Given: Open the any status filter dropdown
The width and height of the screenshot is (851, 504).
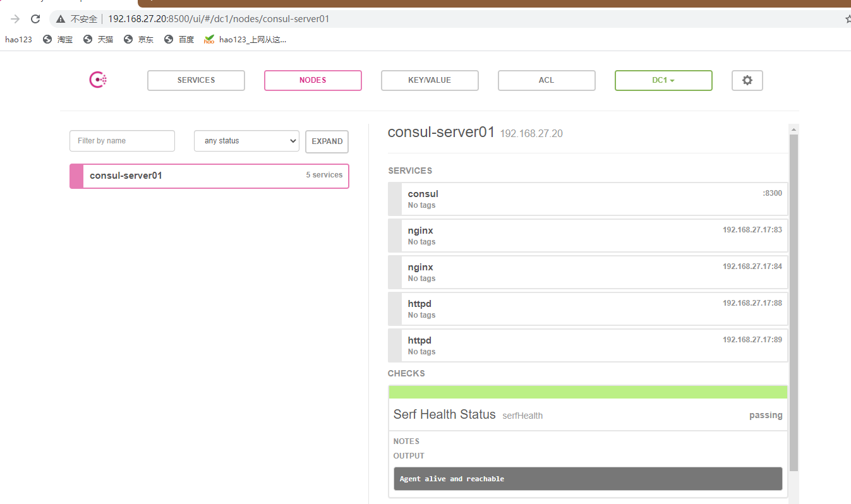Looking at the screenshot, I should 246,141.
